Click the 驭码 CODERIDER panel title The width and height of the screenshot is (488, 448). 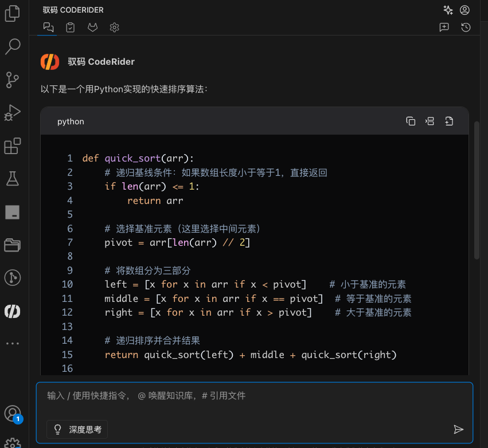click(73, 10)
